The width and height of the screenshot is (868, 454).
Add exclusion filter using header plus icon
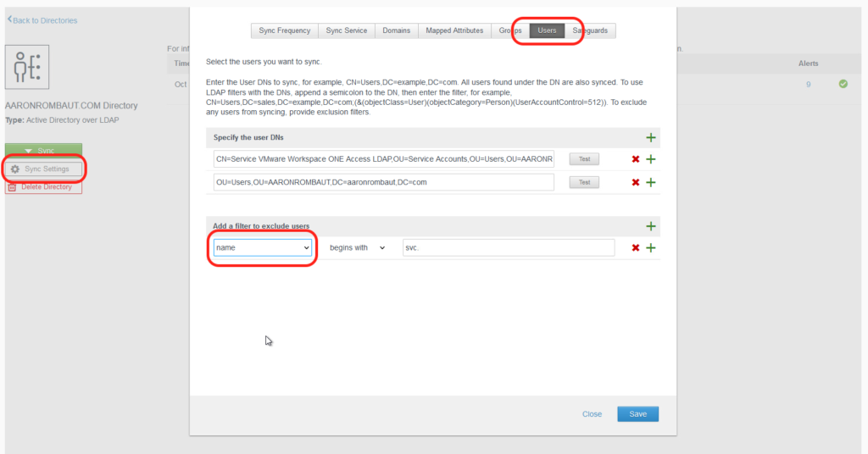(x=651, y=226)
